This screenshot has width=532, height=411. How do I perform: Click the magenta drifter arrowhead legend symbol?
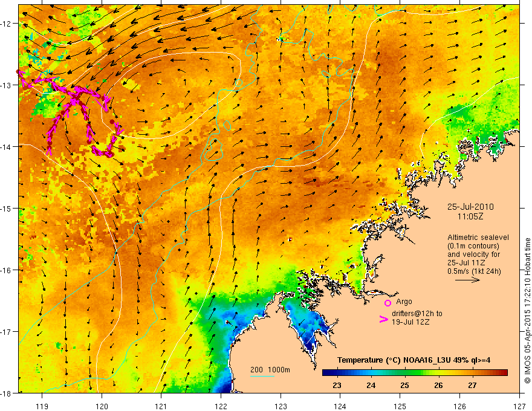[383, 319]
